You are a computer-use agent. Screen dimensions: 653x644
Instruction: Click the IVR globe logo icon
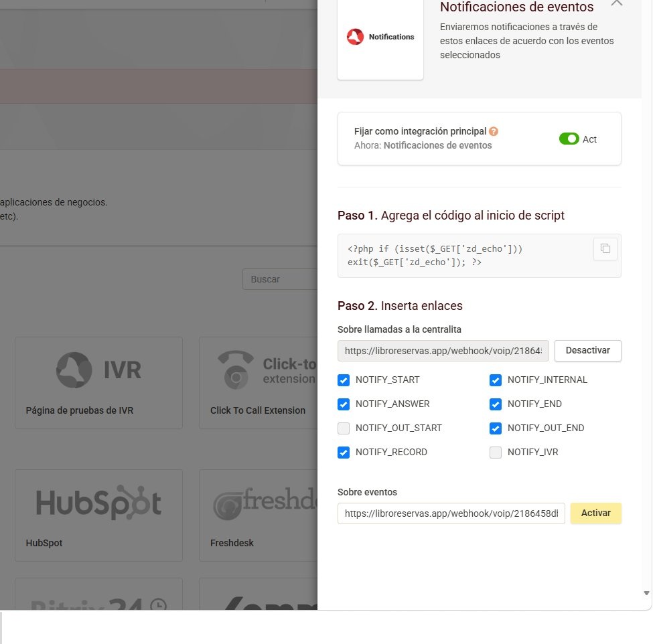[x=74, y=370]
